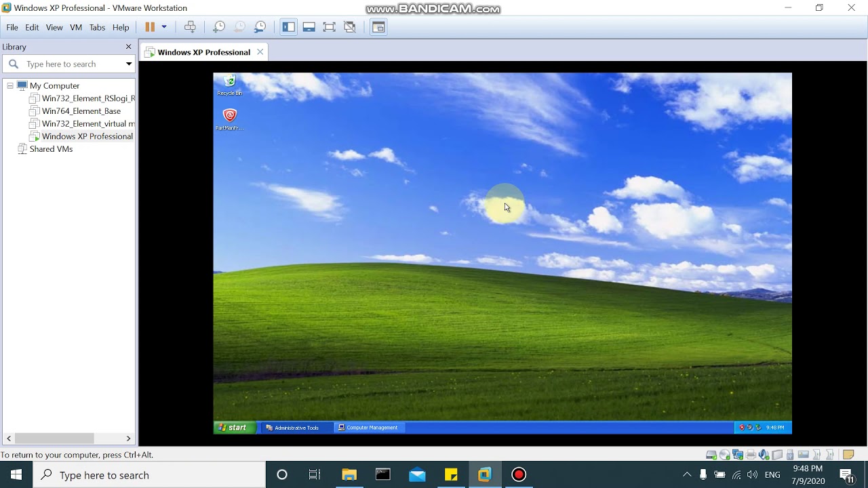Image resolution: width=868 pixels, height=488 pixels.
Task: Click Send Ctrl+Alt+Del toolbar icon
Action: (x=191, y=27)
